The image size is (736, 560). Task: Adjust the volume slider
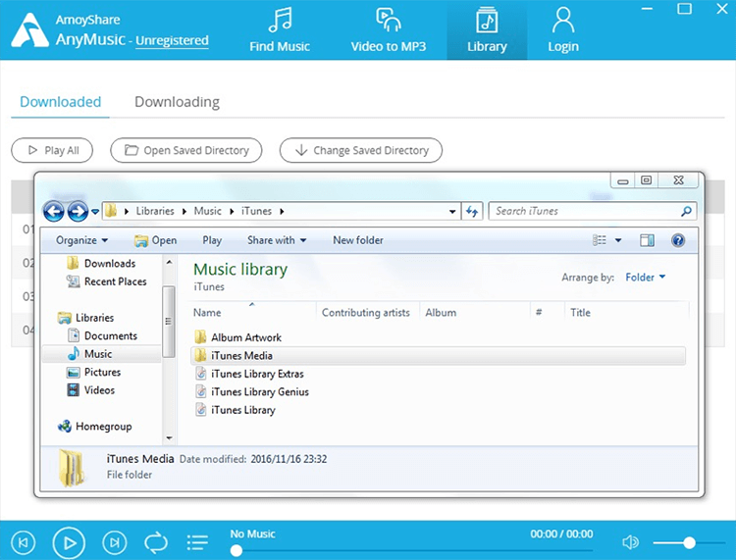[x=689, y=542]
